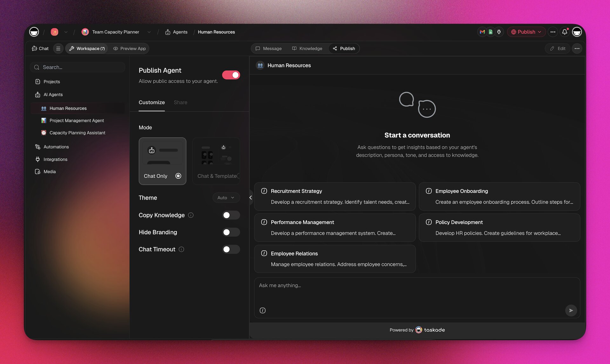
Task: Click the AI Agents robot icon in breadcrumb
Action: [168, 32]
